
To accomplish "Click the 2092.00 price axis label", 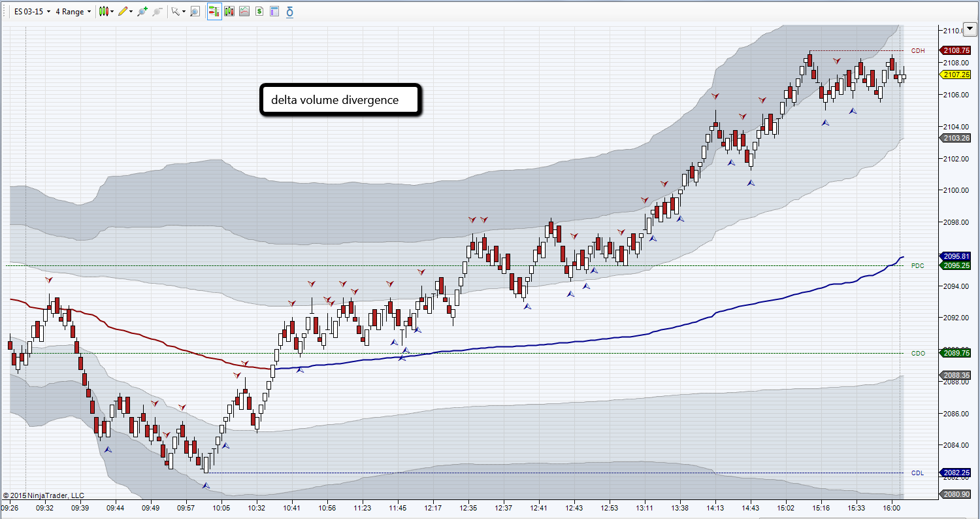I will point(955,318).
